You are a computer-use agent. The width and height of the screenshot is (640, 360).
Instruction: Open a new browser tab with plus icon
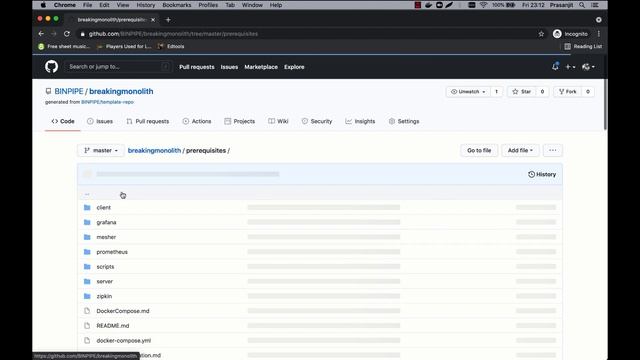point(168,20)
